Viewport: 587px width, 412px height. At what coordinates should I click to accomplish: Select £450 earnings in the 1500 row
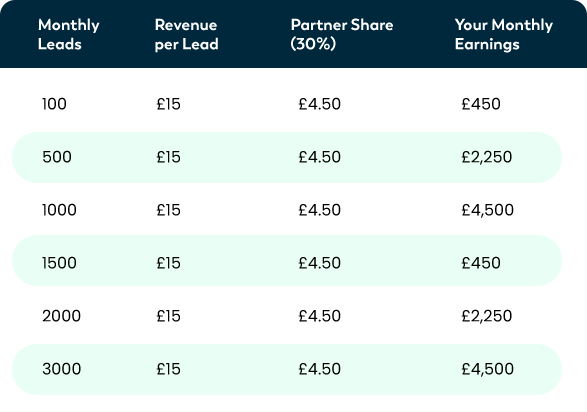tap(481, 263)
